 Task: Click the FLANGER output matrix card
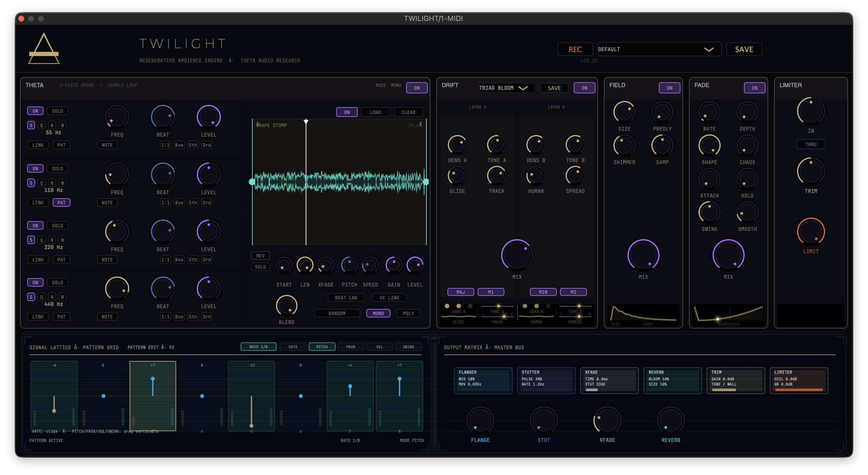[483, 380]
